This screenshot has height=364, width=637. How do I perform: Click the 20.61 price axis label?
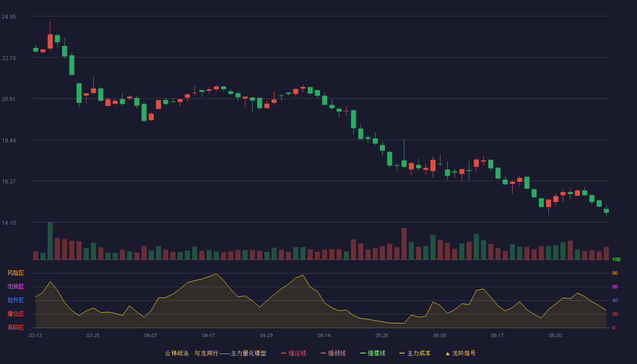point(9,99)
